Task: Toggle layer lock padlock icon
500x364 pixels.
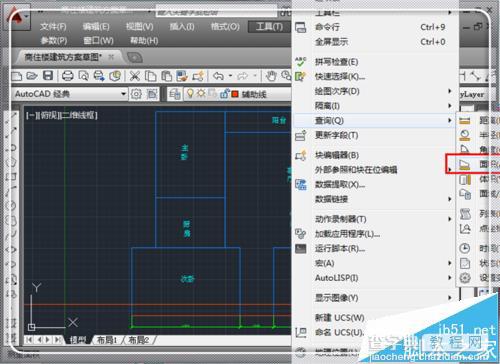Action: coord(224,94)
